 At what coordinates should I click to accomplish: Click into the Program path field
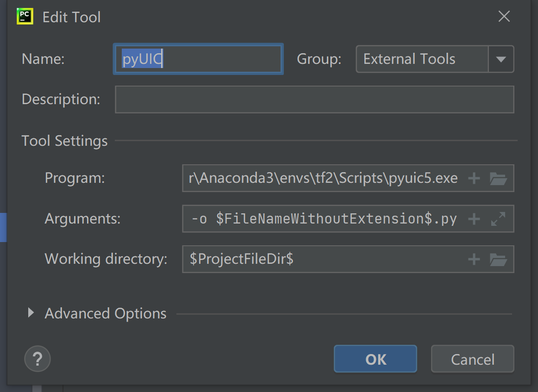click(x=323, y=178)
